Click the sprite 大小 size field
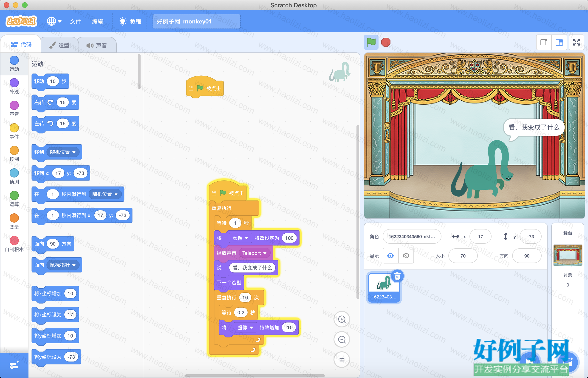Viewport: 588px width, 378px height. click(463, 256)
